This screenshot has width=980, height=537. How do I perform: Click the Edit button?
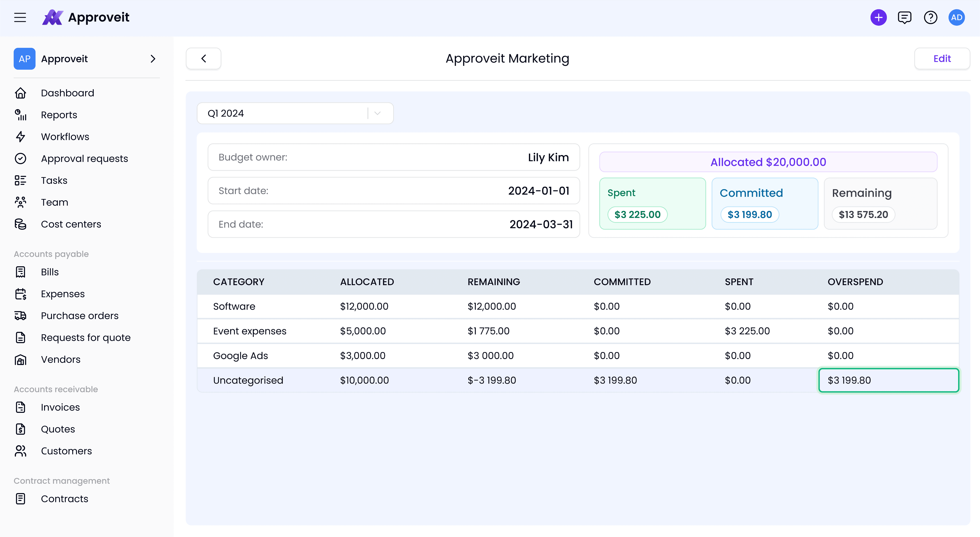[x=942, y=59]
